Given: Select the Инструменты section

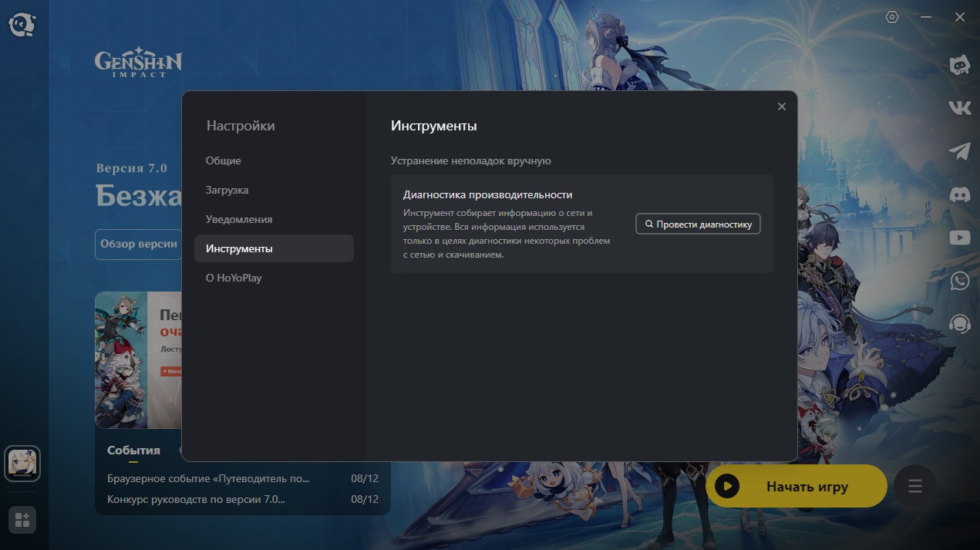Looking at the screenshot, I should click(274, 248).
